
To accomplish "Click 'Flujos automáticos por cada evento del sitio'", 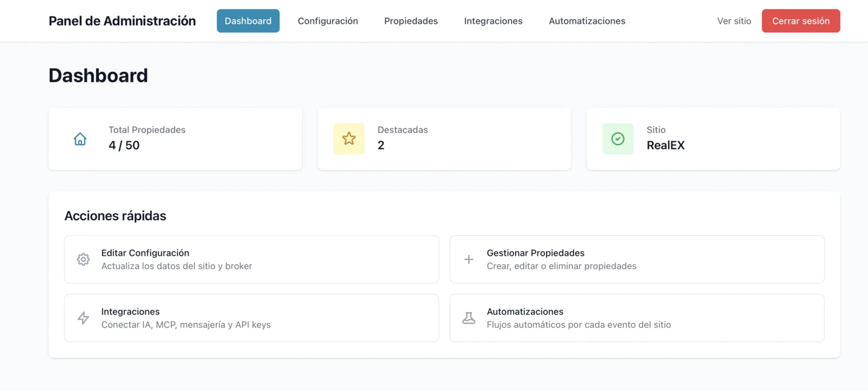I will click(x=579, y=325).
